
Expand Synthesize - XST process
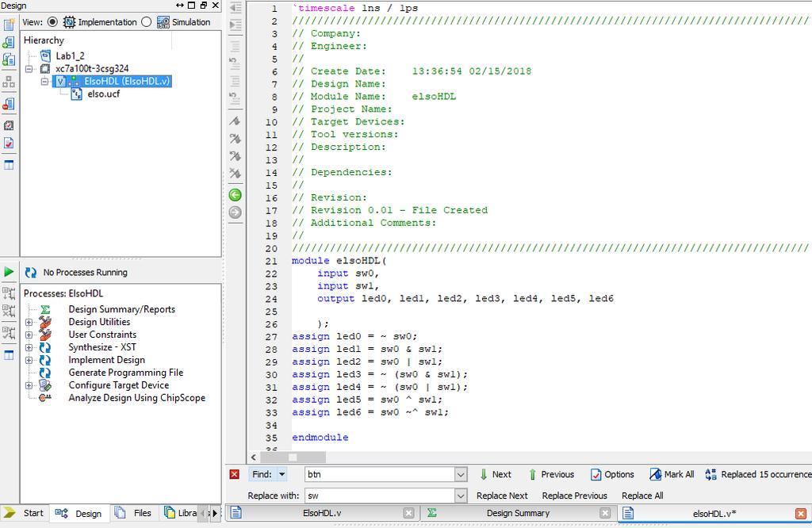point(29,347)
